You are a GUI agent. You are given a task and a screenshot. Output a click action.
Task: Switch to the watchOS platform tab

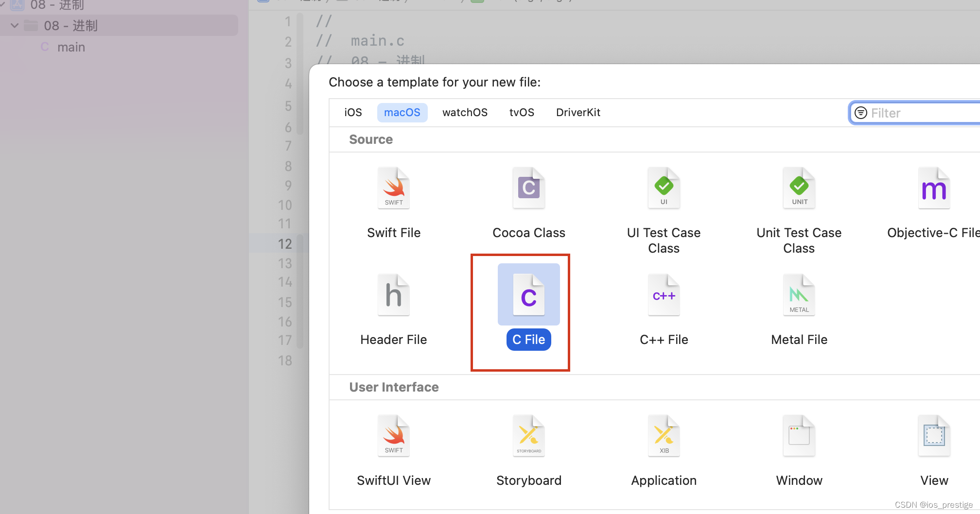(x=465, y=113)
